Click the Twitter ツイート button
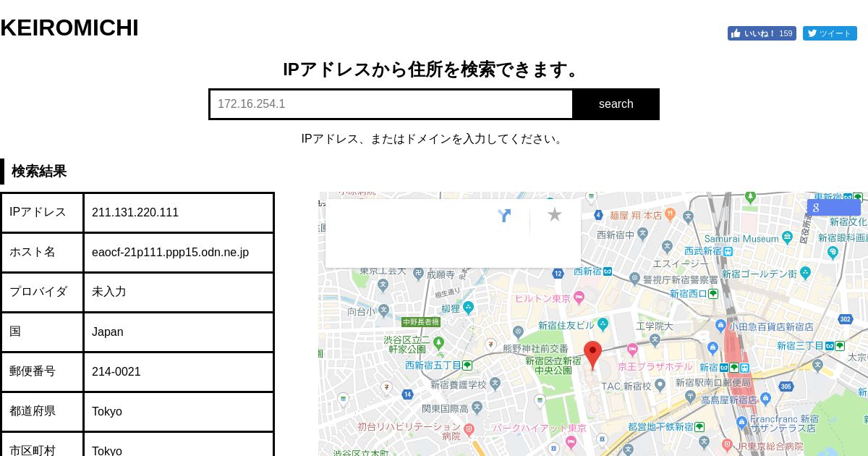The image size is (868, 456). (x=830, y=33)
